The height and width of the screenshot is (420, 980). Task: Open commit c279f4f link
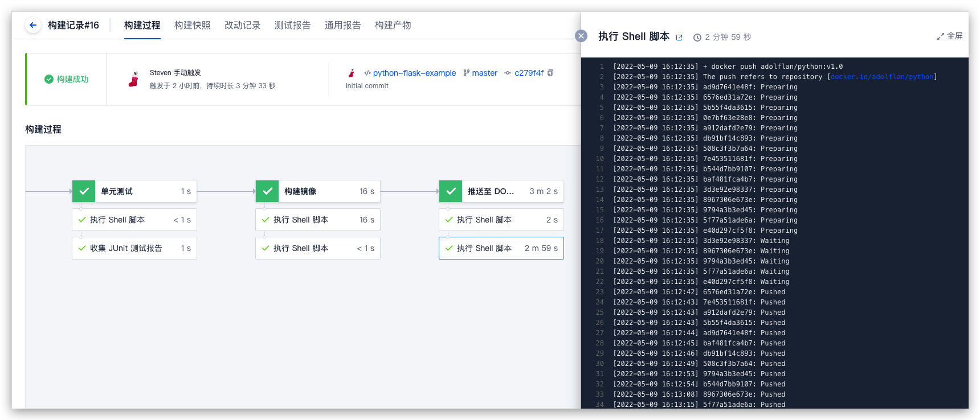pos(529,73)
